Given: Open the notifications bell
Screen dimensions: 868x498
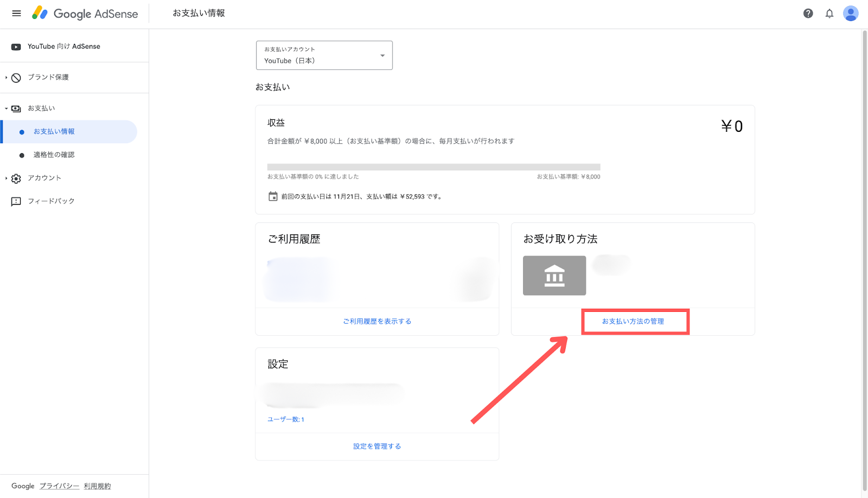Looking at the screenshot, I should [x=829, y=14].
